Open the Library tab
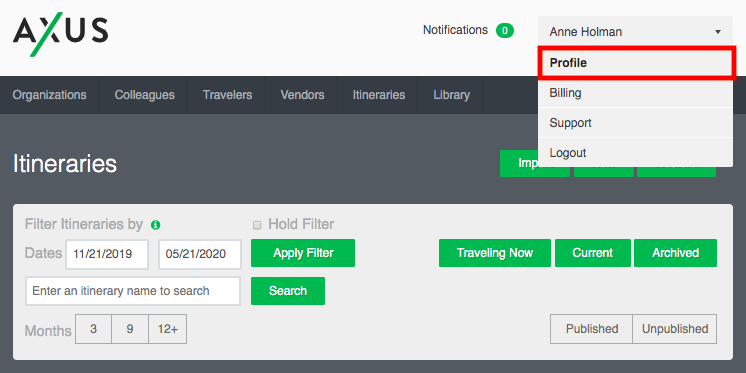The height and width of the screenshot is (373, 746). 452,95
